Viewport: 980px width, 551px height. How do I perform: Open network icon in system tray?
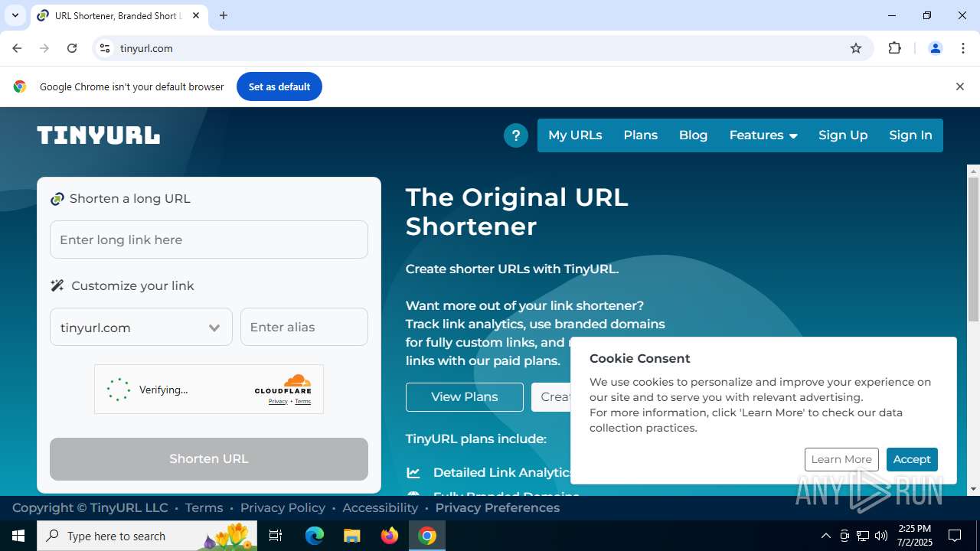click(863, 536)
